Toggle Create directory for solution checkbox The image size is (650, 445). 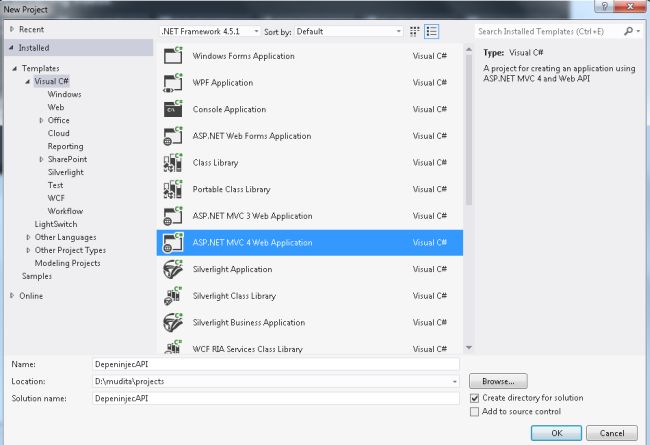pyautogui.click(x=475, y=398)
